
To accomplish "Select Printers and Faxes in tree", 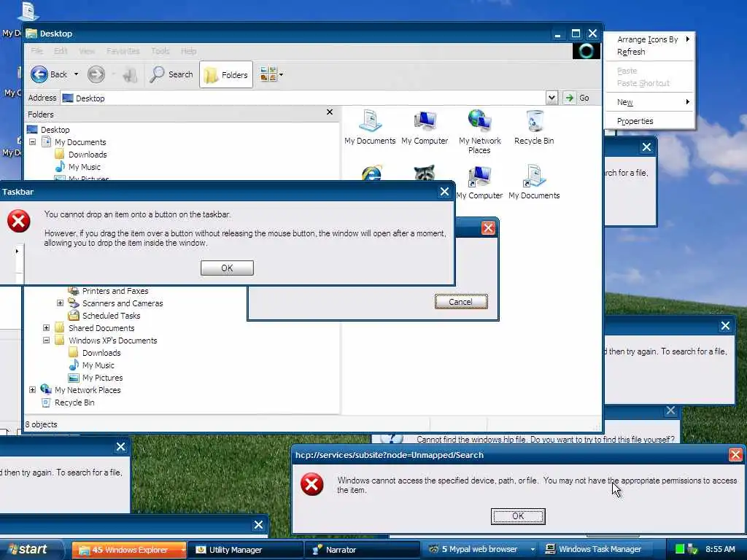I will point(115,290).
